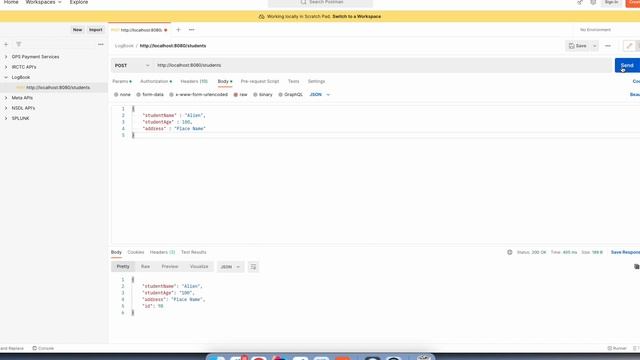
Task: Click the LogBook breadcrumb link
Action: (x=124, y=46)
